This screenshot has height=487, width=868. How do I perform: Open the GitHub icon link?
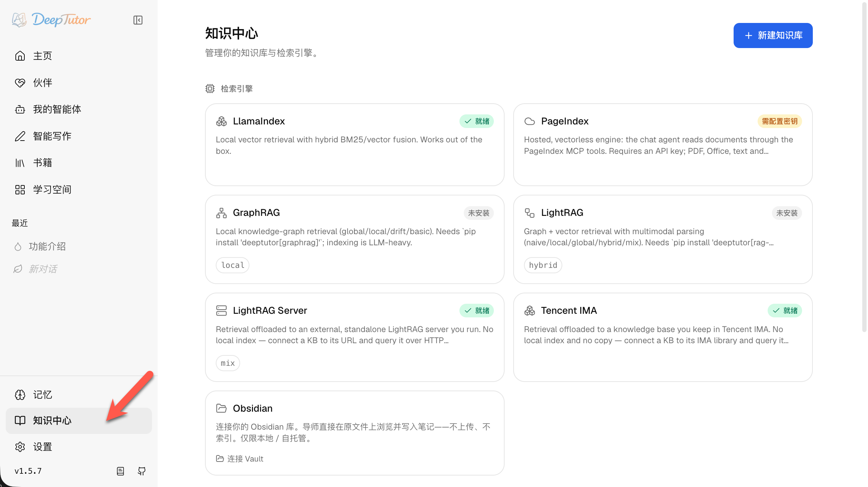[142, 471]
